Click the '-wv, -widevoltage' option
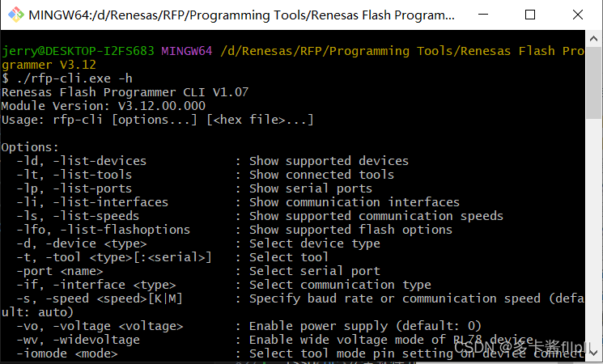The width and height of the screenshot is (603, 364). pyautogui.click(x=78, y=340)
